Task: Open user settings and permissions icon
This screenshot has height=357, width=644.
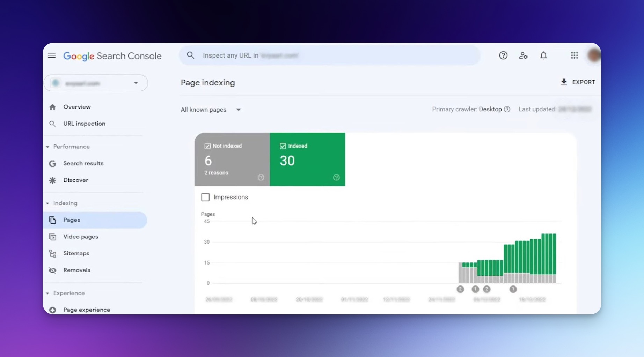Action: 523,55
